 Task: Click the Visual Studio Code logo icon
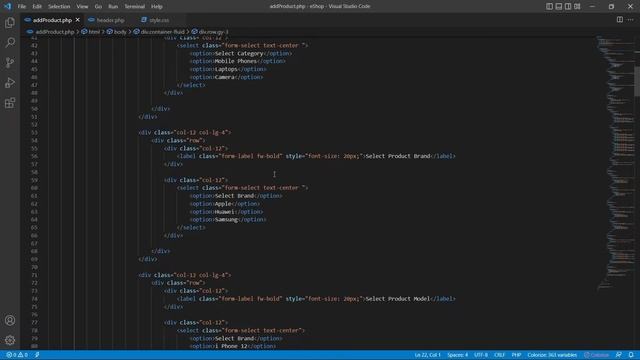(x=8, y=6)
